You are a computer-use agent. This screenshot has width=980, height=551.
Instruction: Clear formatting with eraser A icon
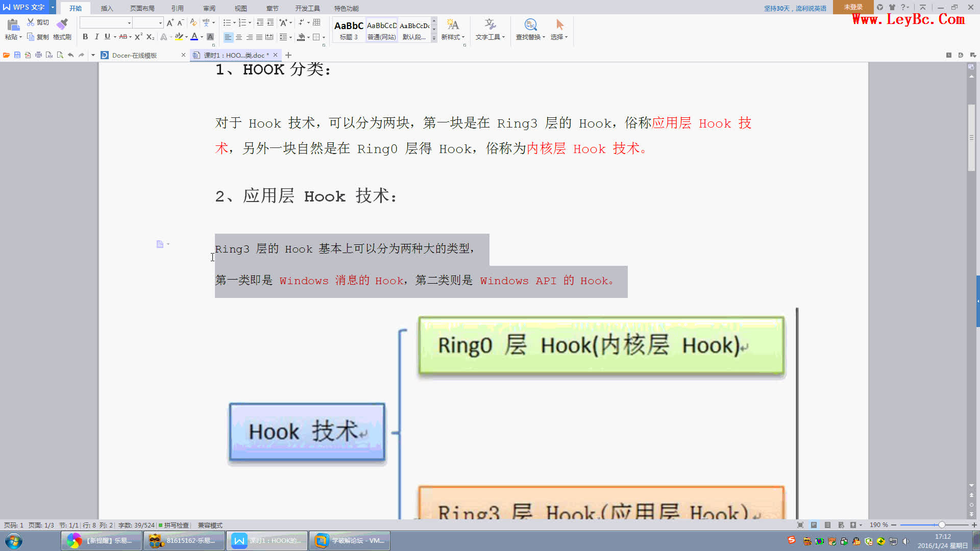(193, 22)
